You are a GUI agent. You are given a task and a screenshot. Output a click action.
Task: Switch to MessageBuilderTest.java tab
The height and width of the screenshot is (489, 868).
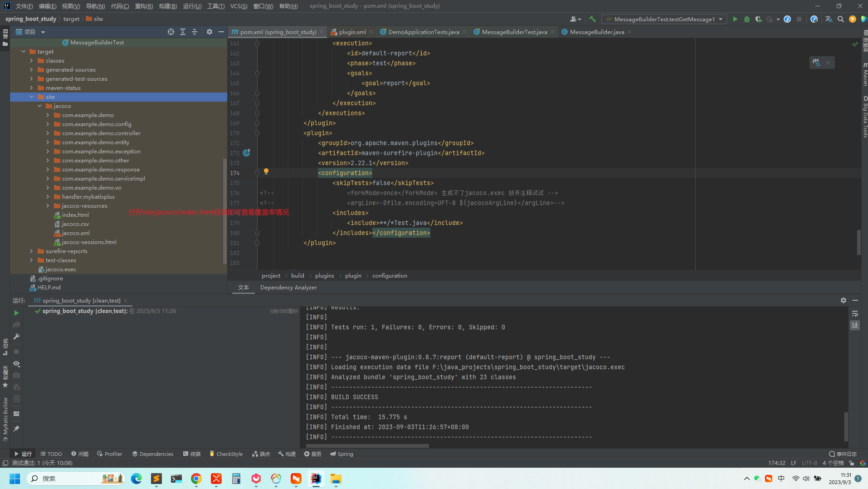click(514, 32)
